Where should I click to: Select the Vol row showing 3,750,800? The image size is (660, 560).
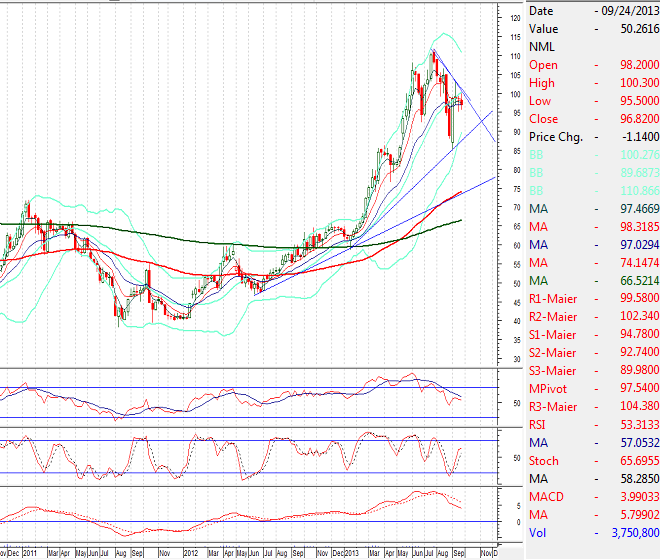point(593,533)
